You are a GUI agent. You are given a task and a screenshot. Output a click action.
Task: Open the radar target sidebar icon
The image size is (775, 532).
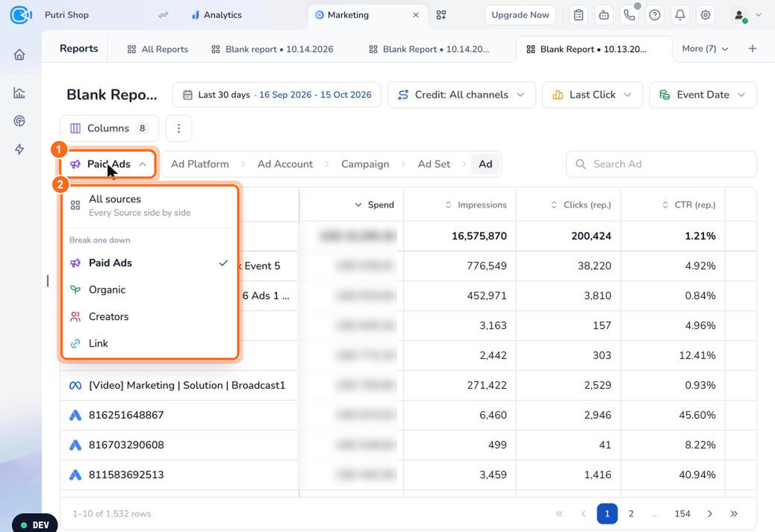coord(19,121)
